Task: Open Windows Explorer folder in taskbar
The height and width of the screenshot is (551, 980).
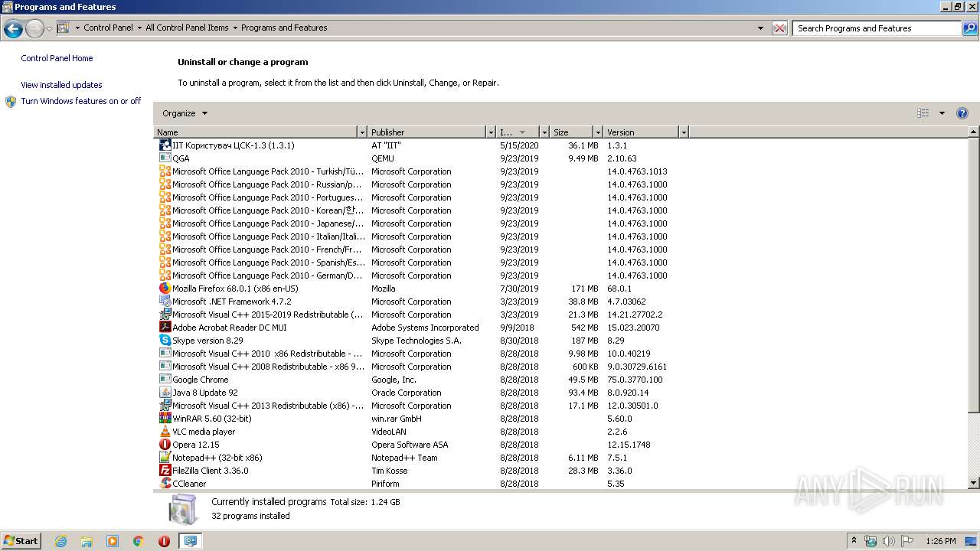Action: coord(87,541)
